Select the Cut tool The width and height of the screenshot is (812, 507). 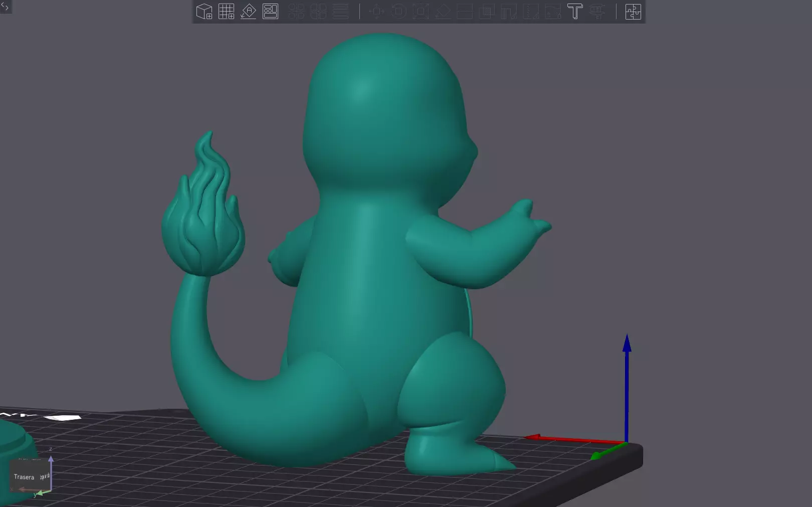(465, 11)
